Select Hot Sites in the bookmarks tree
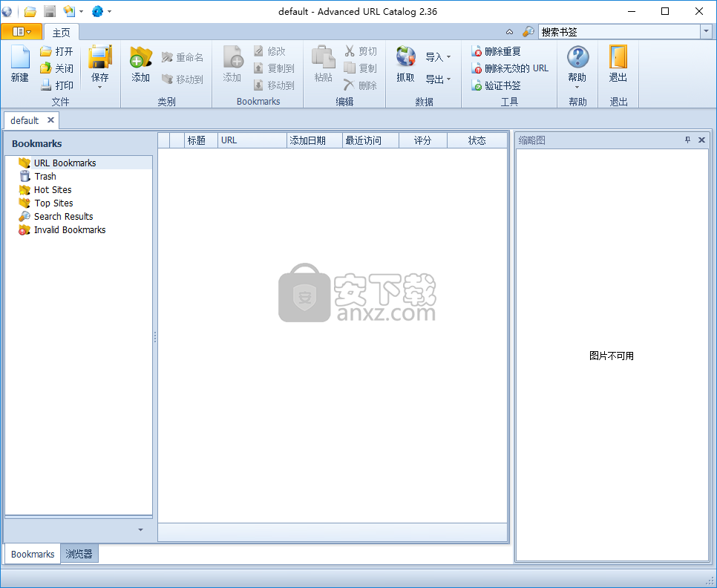 pos(53,190)
